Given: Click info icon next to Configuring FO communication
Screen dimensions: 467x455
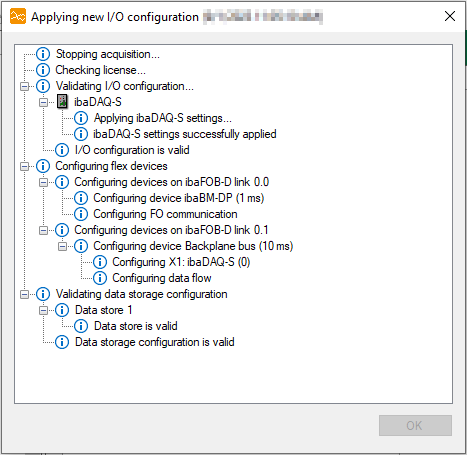Looking at the screenshot, I should click(x=81, y=214).
